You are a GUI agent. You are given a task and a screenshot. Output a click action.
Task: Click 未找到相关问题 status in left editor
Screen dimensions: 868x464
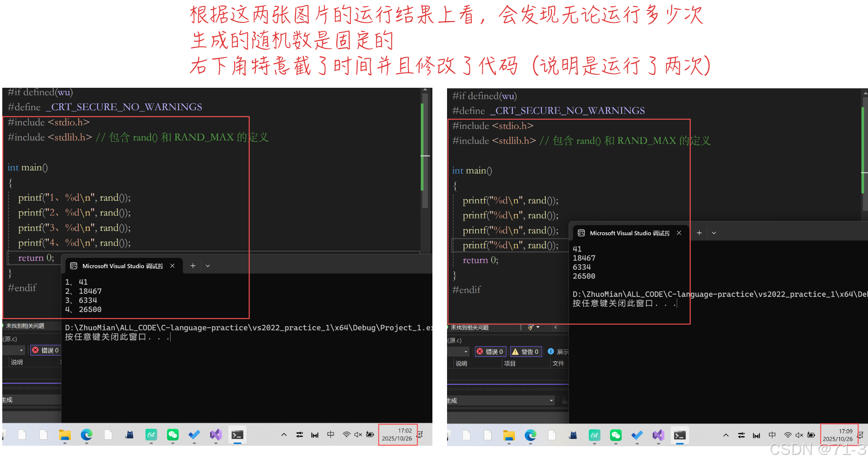tap(25, 326)
